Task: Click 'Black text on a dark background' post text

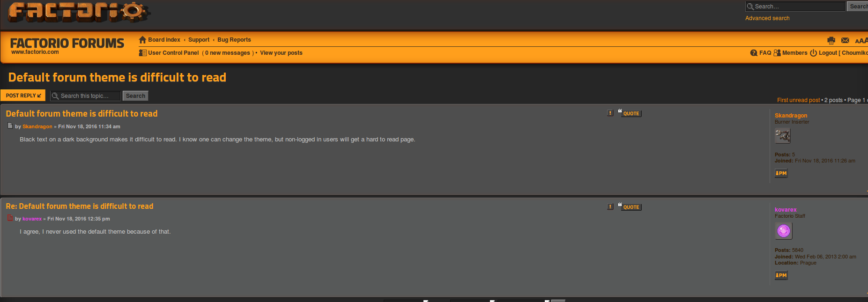Action: click(x=217, y=140)
